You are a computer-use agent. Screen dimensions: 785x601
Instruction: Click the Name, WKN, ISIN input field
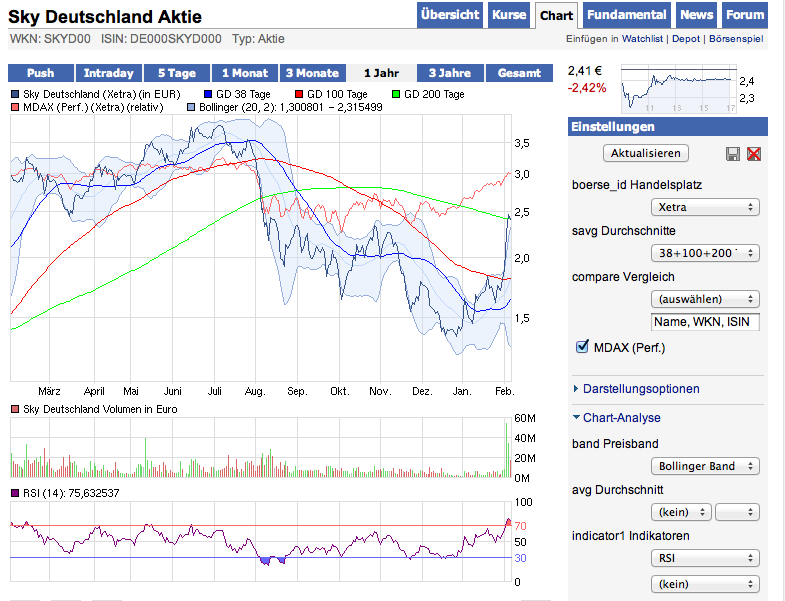click(705, 322)
